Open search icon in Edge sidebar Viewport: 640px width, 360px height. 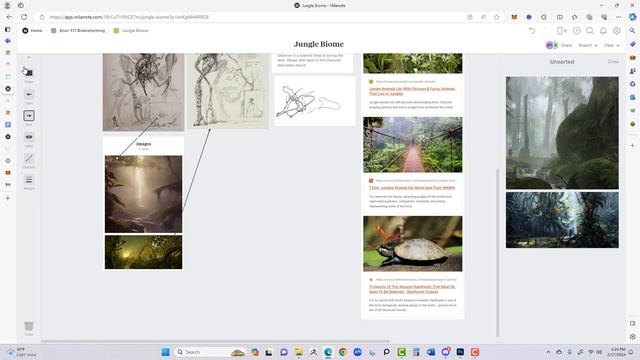click(x=632, y=31)
